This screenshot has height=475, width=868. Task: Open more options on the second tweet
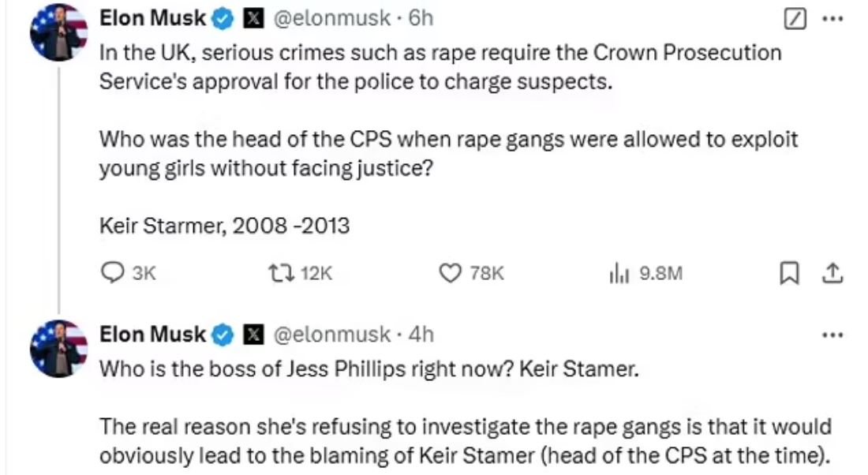click(x=832, y=335)
